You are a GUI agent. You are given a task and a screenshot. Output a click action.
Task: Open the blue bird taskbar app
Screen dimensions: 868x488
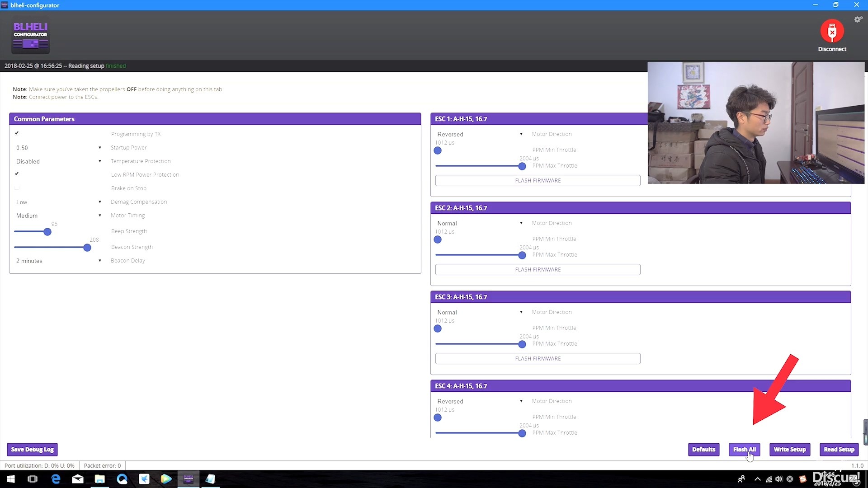144,479
